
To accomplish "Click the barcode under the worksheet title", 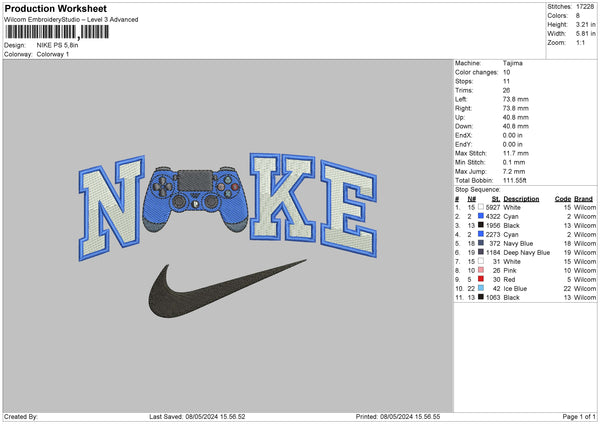I will point(57,32).
